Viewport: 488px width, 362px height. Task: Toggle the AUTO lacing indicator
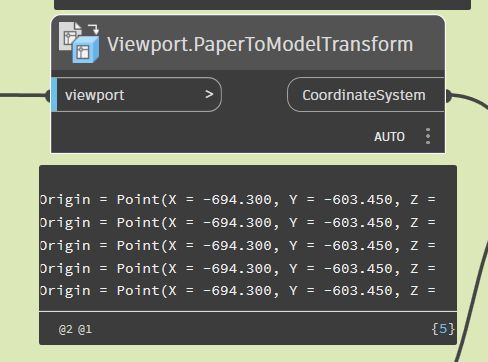[389, 137]
